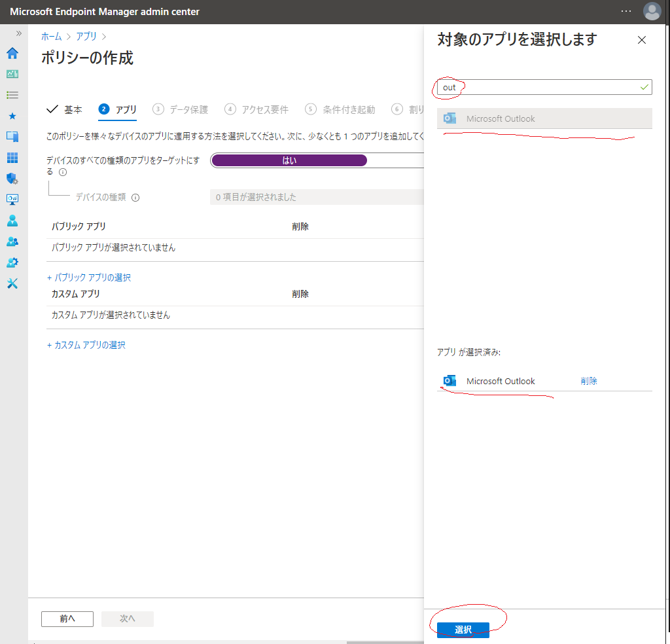The width and height of the screenshot is (670, 644).
Task: Go to ホーム breadcrumb link
Action: 51,37
